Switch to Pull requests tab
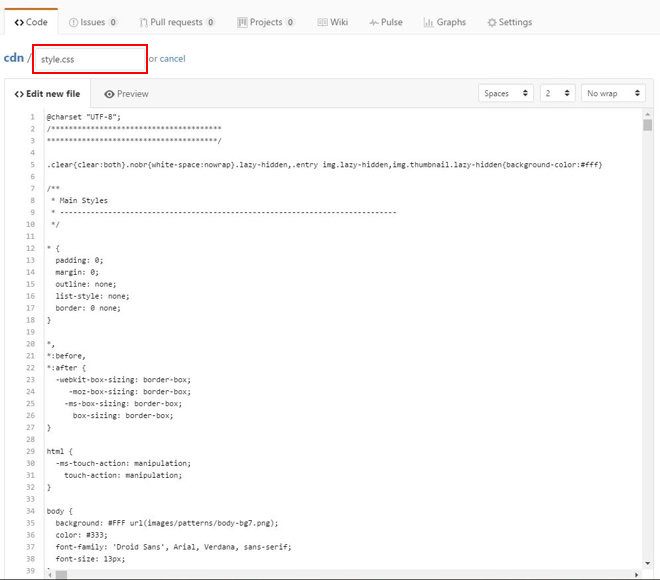660x580 pixels. click(177, 22)
